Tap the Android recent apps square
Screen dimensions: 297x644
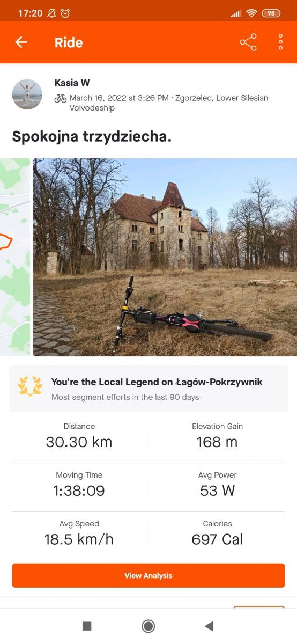click(87, 626)
